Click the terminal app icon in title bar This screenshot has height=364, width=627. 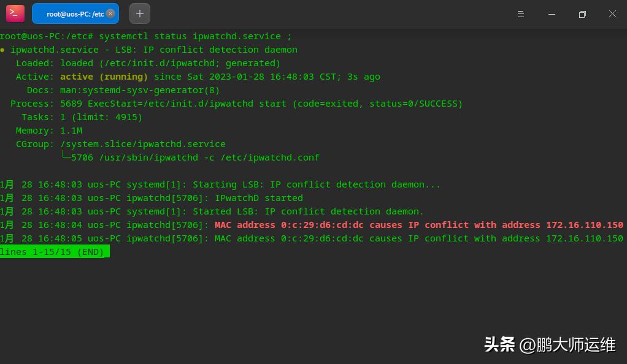15,13
